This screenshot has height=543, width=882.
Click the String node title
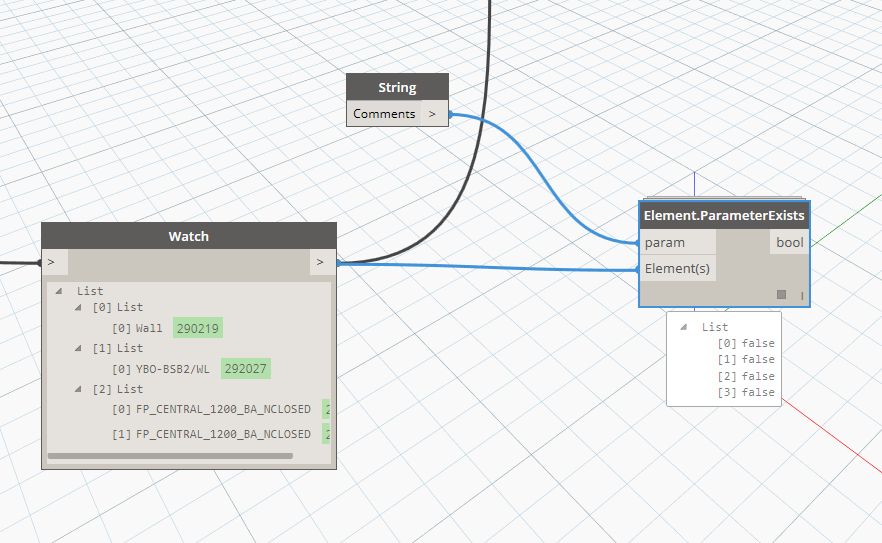397,87
